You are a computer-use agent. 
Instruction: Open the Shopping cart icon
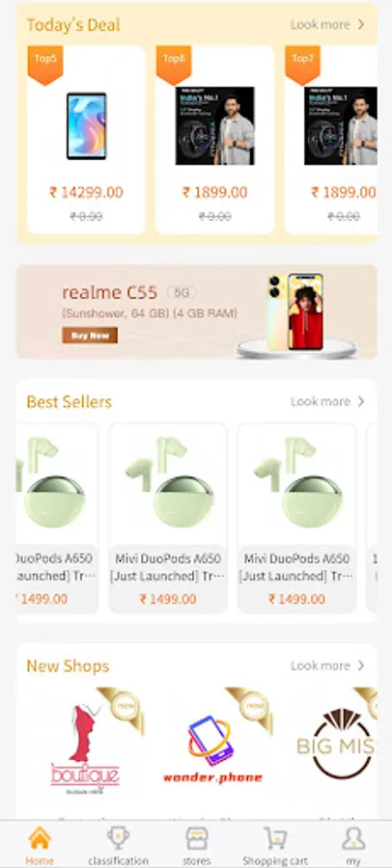275,838
